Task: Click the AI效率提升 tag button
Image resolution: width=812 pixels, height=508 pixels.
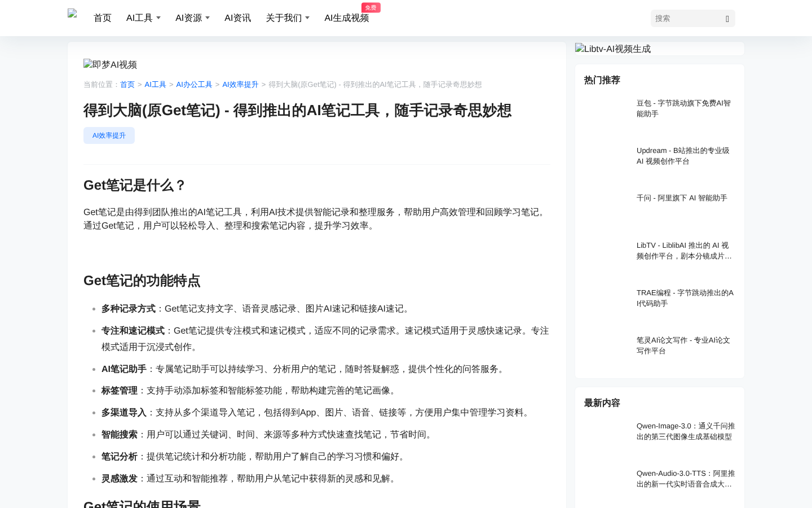Action: [109, 135]
